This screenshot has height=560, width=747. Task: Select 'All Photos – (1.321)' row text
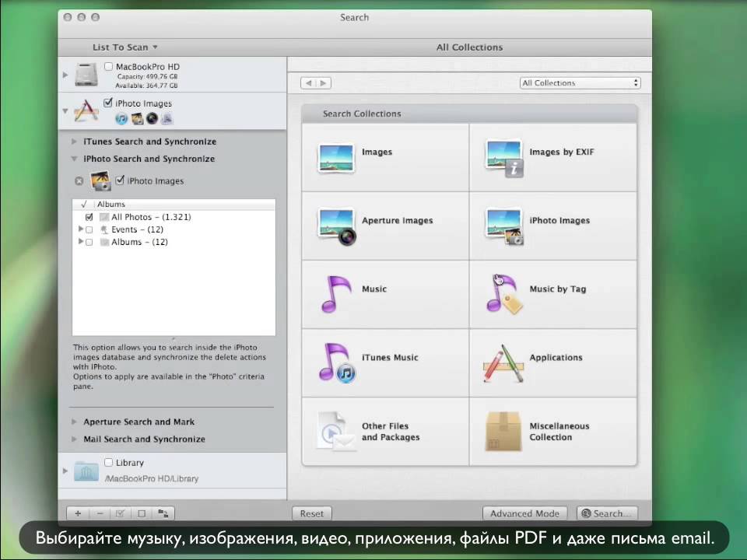pyautogui.click(x=151, y=217)
